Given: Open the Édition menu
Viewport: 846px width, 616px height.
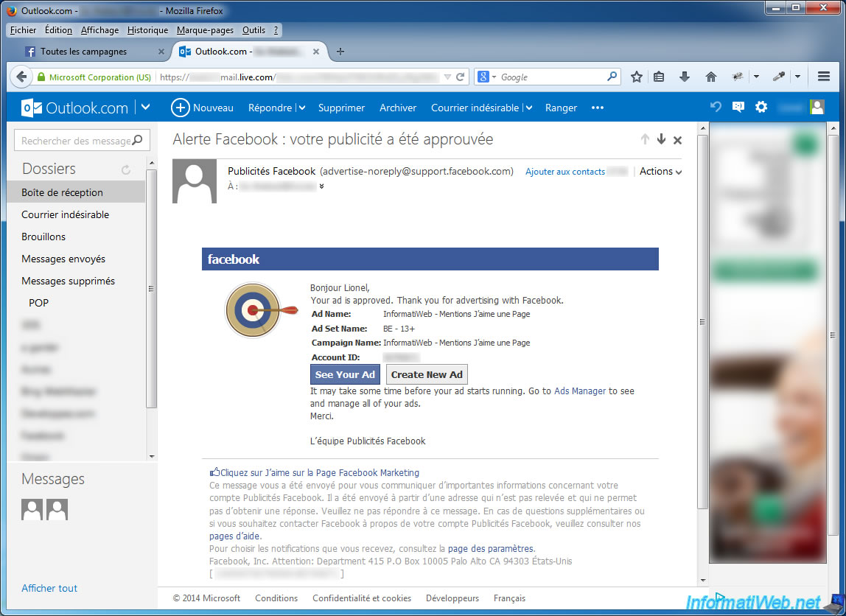Looking at the screenshot, I should point(58,30).
